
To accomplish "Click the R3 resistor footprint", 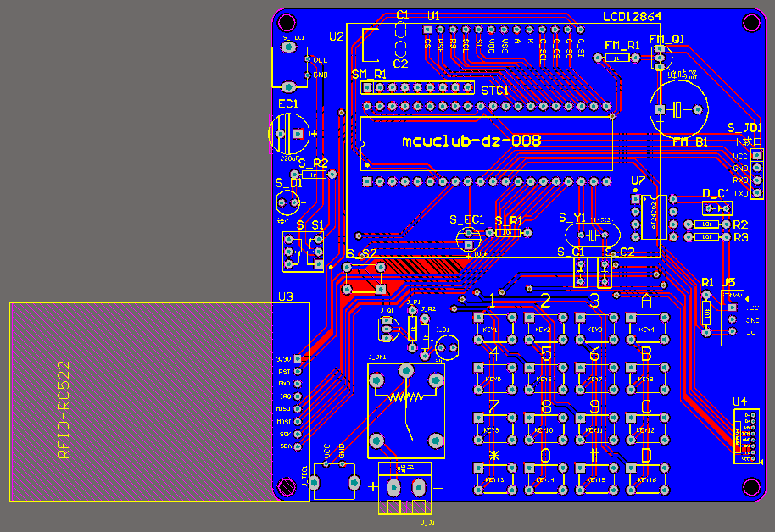I will pyautogui.click(x=707, y=237).
